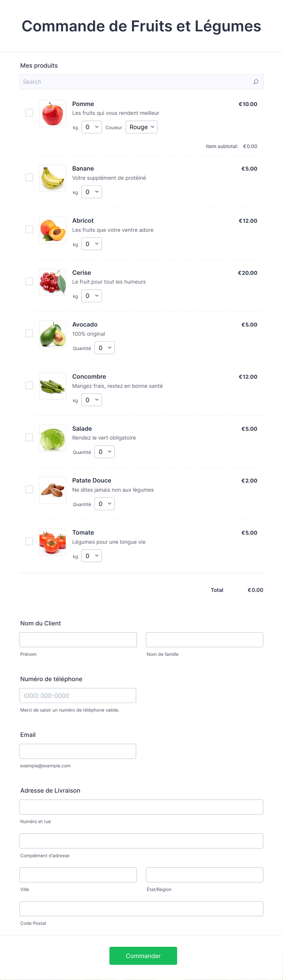Click the Commander button
Viewport: 283px width, 980px height.
tap(143, 956)
